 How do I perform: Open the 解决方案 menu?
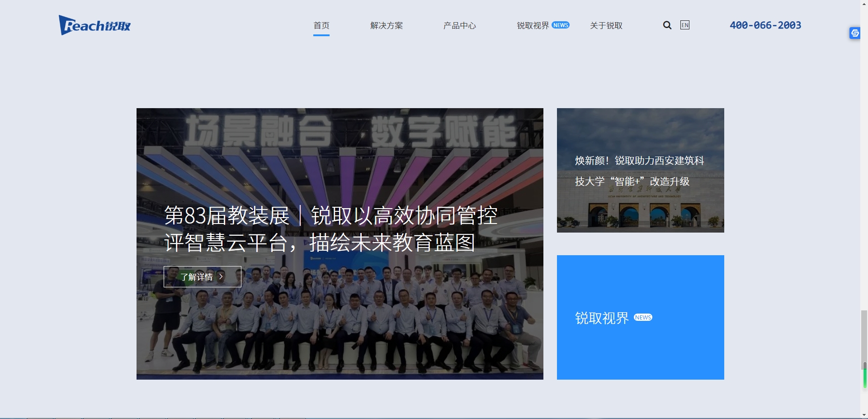(387, 26)
